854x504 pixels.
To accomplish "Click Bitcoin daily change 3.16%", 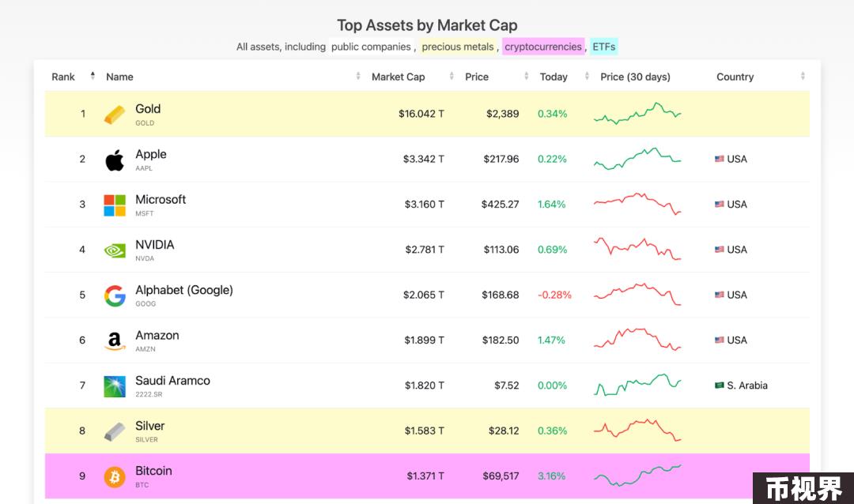I will pos(551,476).
